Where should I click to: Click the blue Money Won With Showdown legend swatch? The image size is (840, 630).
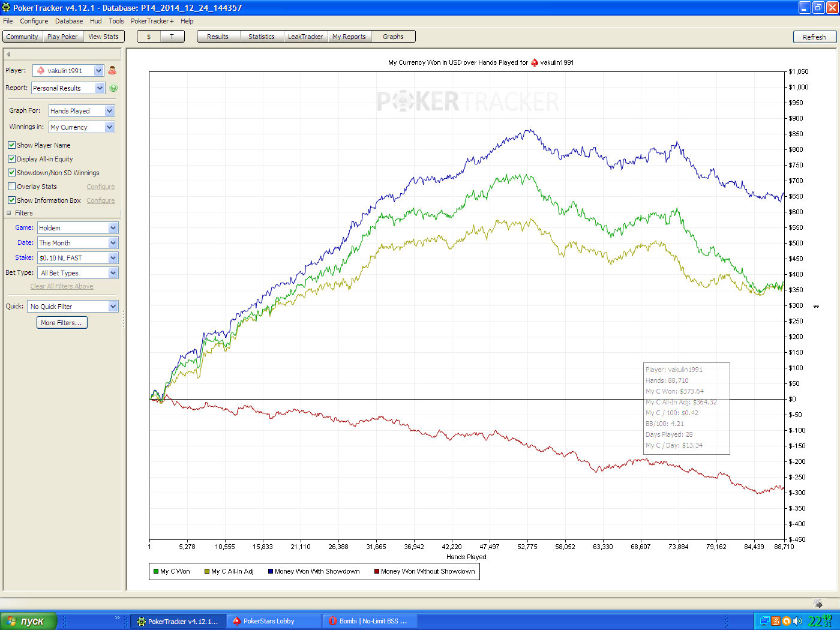(x=271, y=572)
